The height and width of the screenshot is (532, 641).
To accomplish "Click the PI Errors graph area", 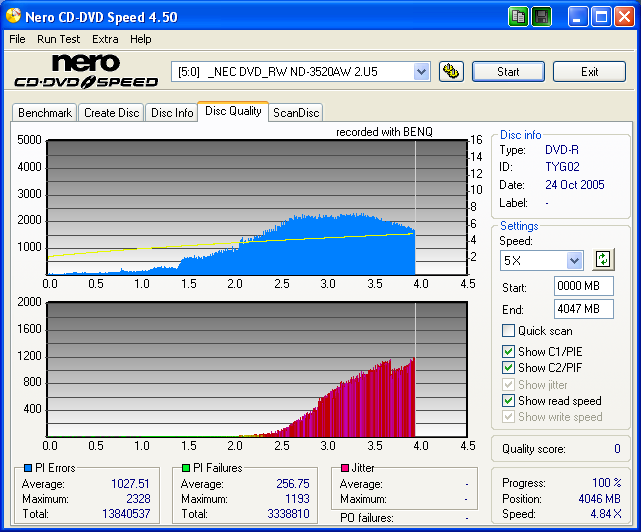I will coord(257,207).
